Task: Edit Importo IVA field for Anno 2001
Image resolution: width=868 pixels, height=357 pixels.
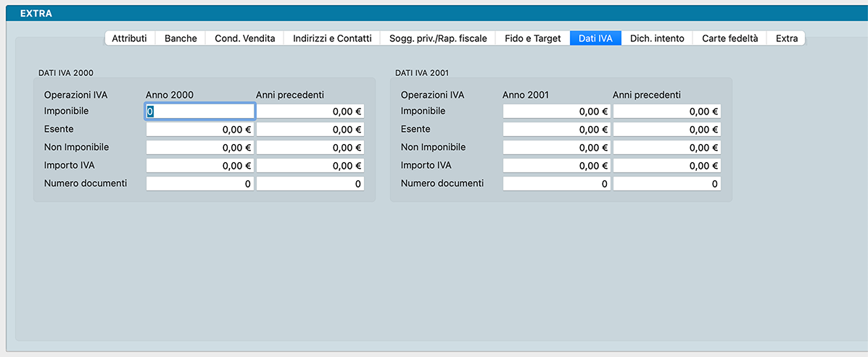Action: (x=556, y=166)
